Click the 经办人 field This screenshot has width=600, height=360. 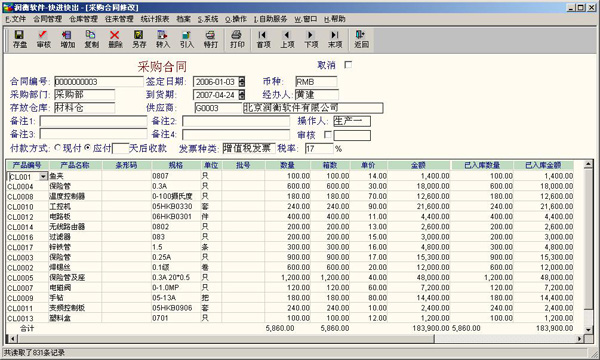pos(316,94)
